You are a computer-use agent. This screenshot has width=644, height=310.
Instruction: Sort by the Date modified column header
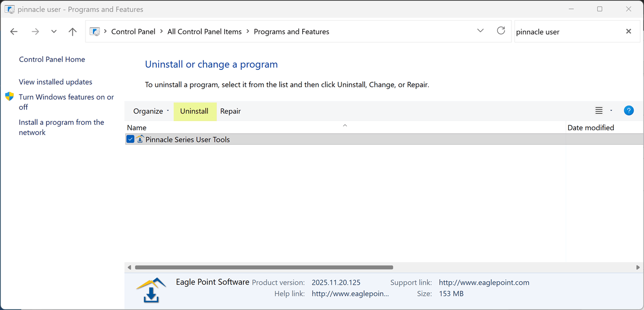tap(591, 127)
